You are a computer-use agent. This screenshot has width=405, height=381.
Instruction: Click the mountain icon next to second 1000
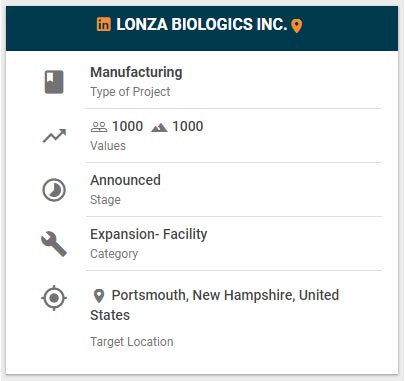pyautogui.click(x=159, y=127)
